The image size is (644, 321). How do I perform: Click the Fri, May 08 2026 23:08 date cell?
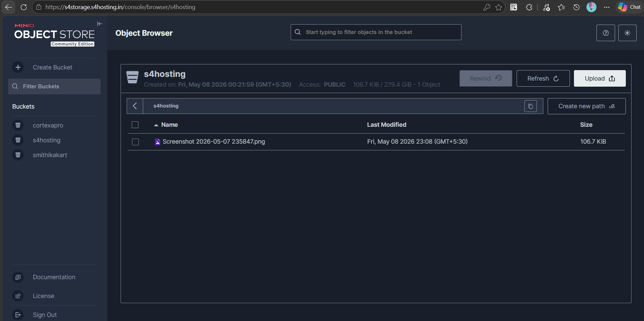tap(417, 142)
